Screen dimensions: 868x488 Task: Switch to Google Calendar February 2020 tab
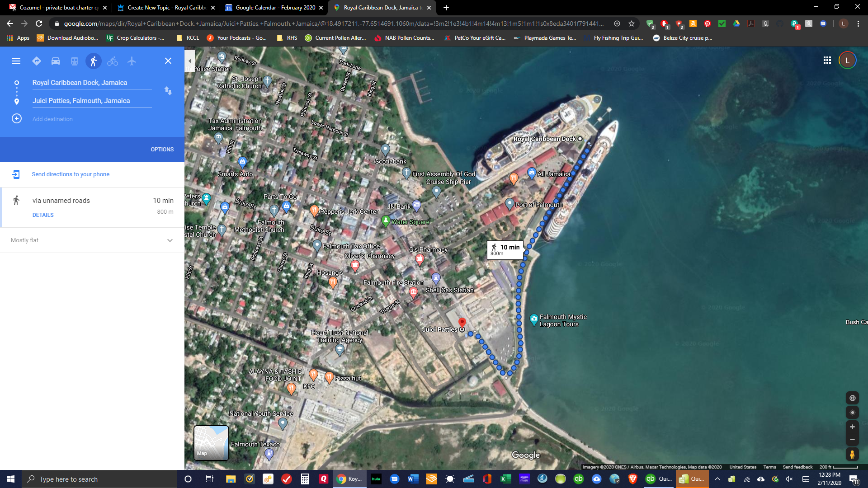[x=275, y=8]
